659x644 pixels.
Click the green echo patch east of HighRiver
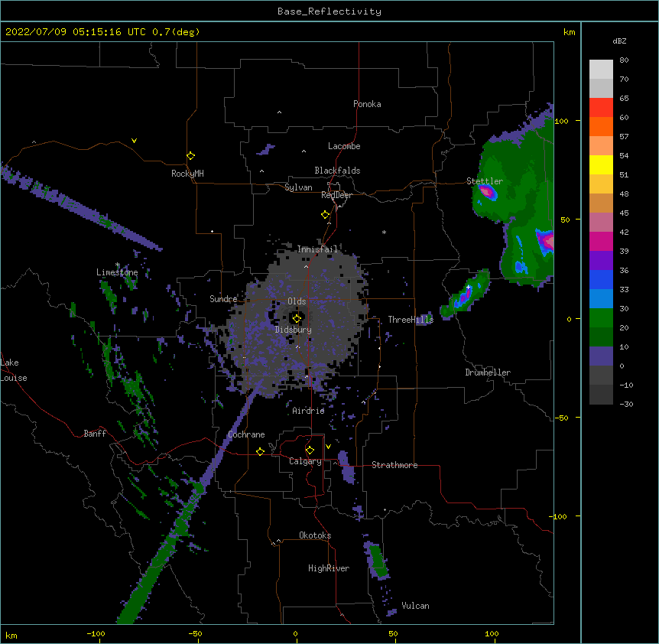[x=378, y=561]
